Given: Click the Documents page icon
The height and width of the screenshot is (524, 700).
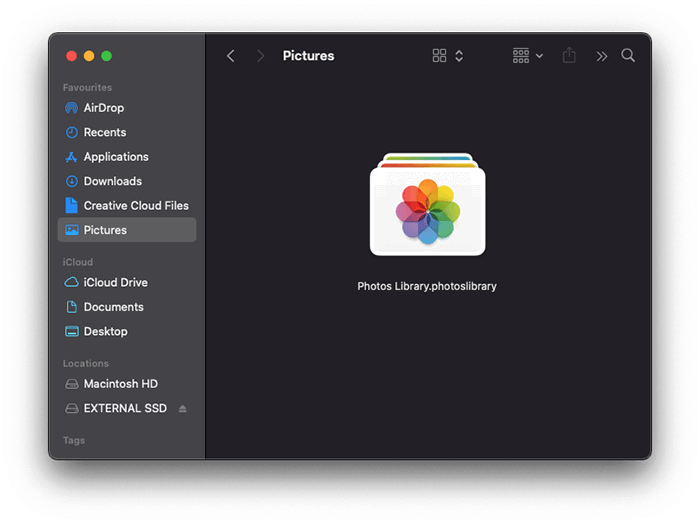Looking at the screenshot, I should pos(71,307).
